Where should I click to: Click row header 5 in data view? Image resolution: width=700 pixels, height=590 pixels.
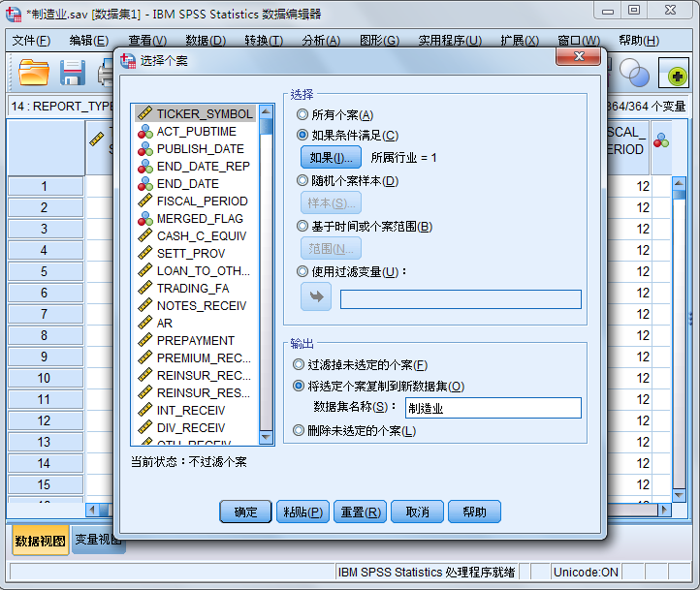click(46, 271)
